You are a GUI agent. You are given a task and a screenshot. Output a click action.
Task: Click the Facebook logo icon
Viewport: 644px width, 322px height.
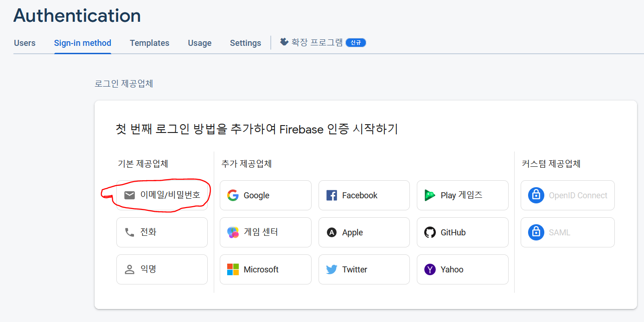click(332, 195)
